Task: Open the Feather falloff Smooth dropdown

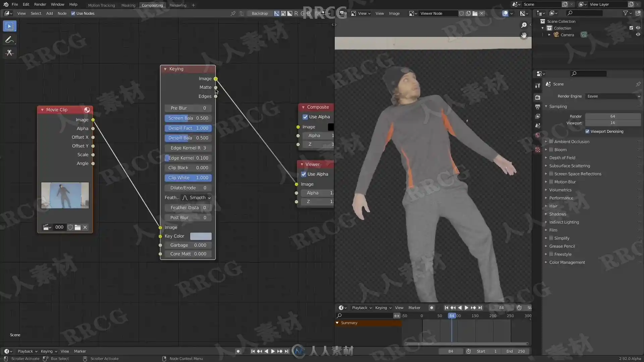Action: tap(196, 198)
